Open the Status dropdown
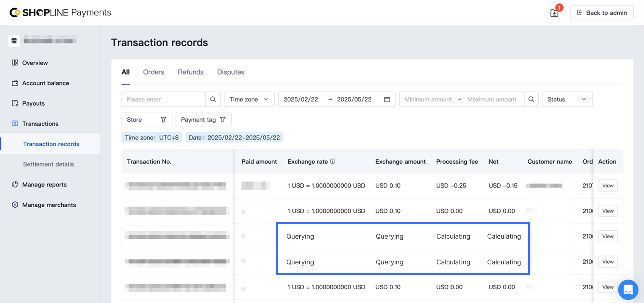644x303 pixels. [x=567, y=99]
